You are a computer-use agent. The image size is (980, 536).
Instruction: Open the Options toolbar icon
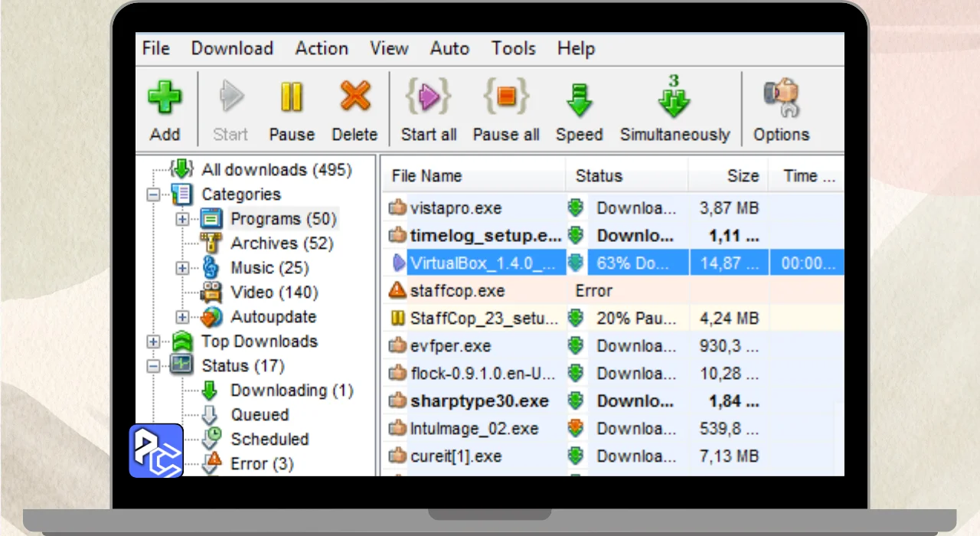pos(781,98)
